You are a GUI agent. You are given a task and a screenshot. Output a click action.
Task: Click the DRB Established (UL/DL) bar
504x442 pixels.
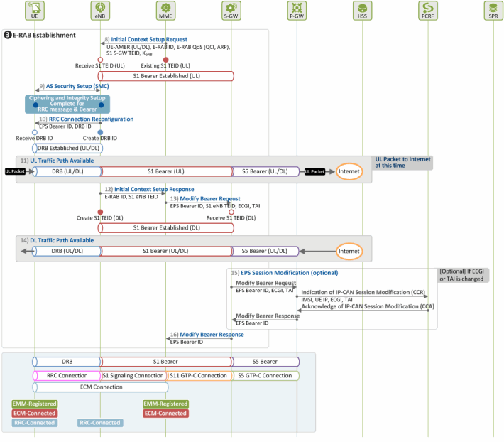[x=67, y=149]
